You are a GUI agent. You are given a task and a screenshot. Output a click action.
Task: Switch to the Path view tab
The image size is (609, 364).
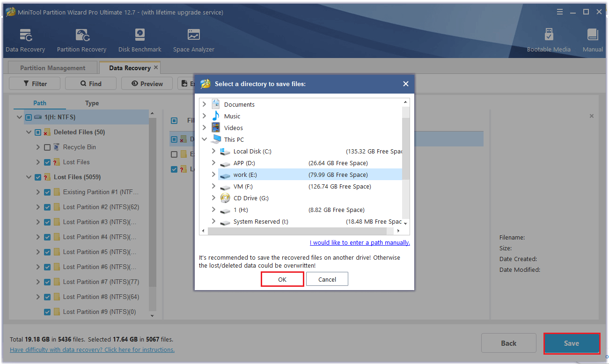40,103
